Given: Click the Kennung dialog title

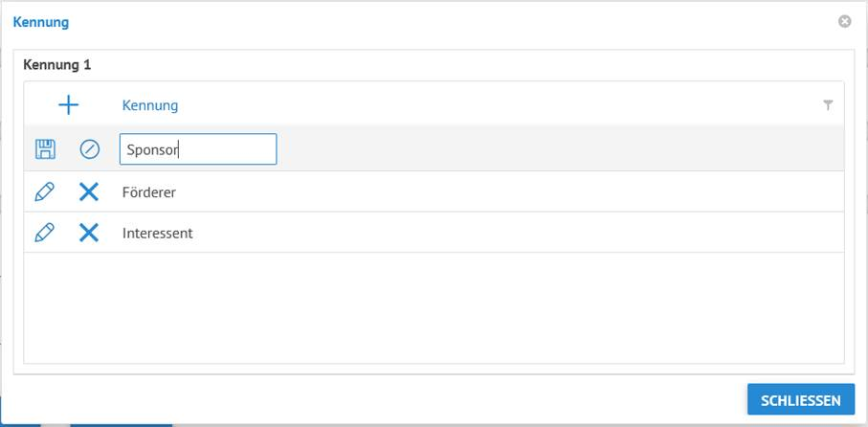Looking at the screenshot, I should 40,21.
